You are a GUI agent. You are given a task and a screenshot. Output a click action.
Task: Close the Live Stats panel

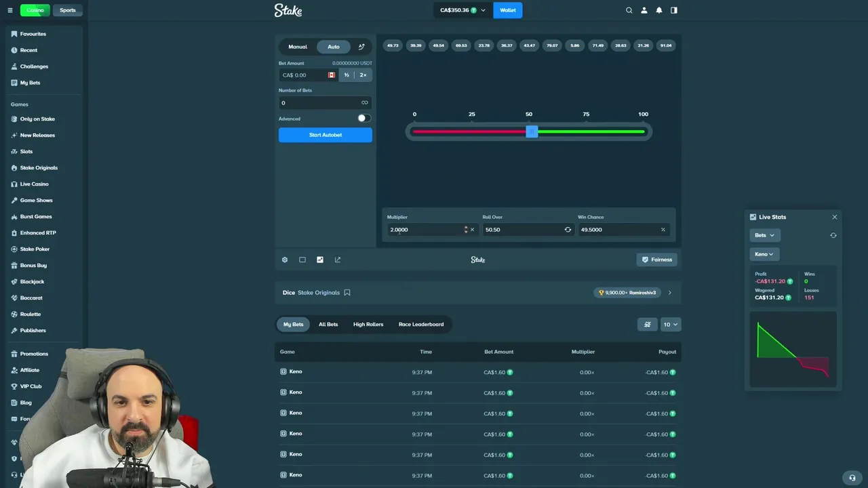coord(835,217)
